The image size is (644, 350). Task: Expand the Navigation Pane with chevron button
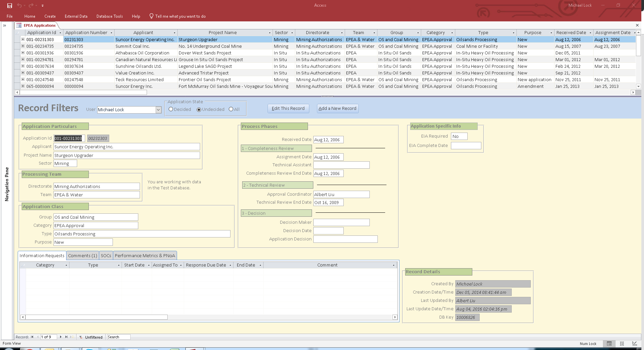(5, 25)
